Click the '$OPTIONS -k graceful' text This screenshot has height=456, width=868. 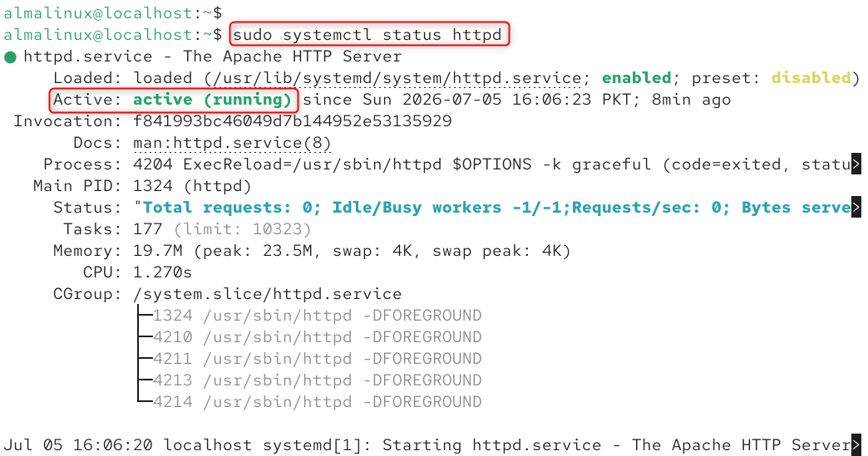pos(552,164)
